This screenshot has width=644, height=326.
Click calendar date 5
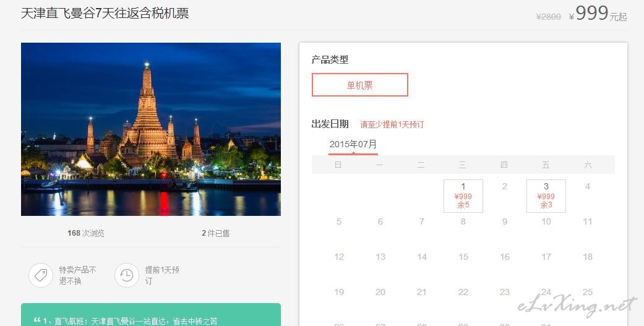[x=339, y=221]
